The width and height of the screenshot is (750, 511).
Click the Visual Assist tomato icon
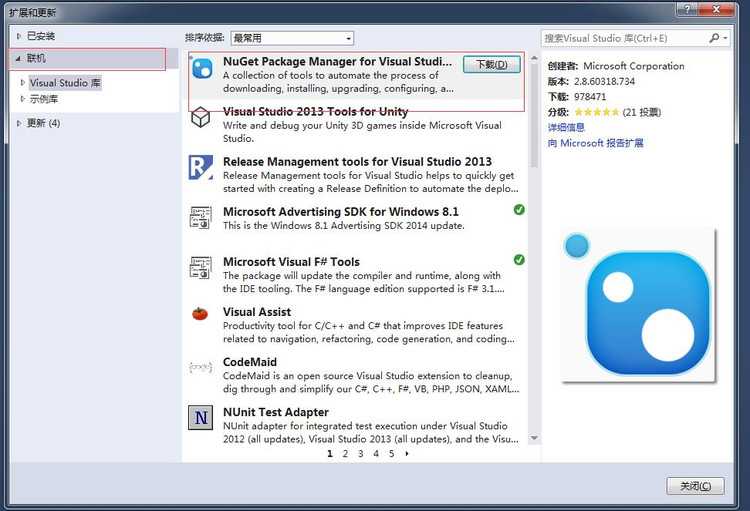200,313
